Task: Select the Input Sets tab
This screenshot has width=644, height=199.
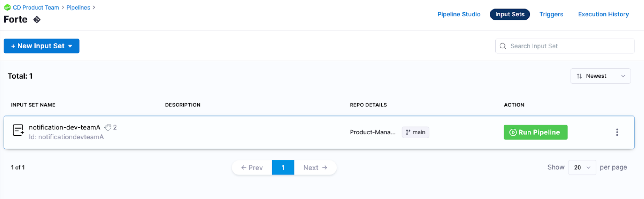Action: pyautogui.click(x=509, y=14)
